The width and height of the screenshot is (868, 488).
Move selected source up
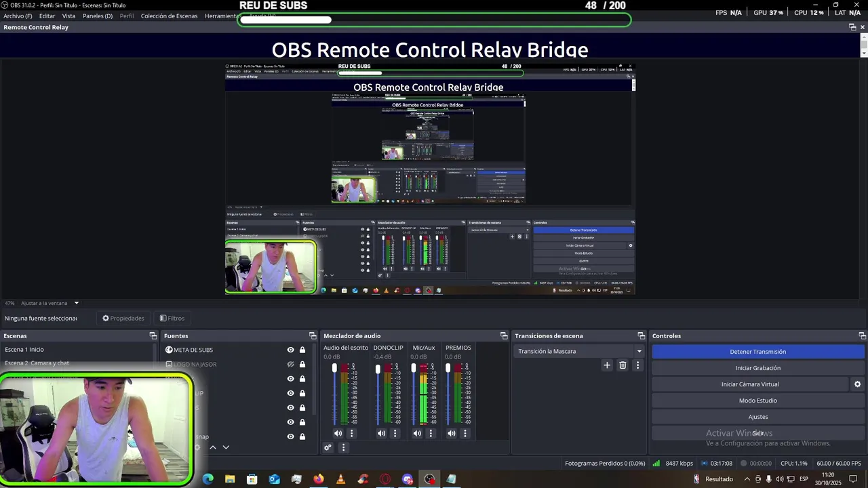click(212, 447)
